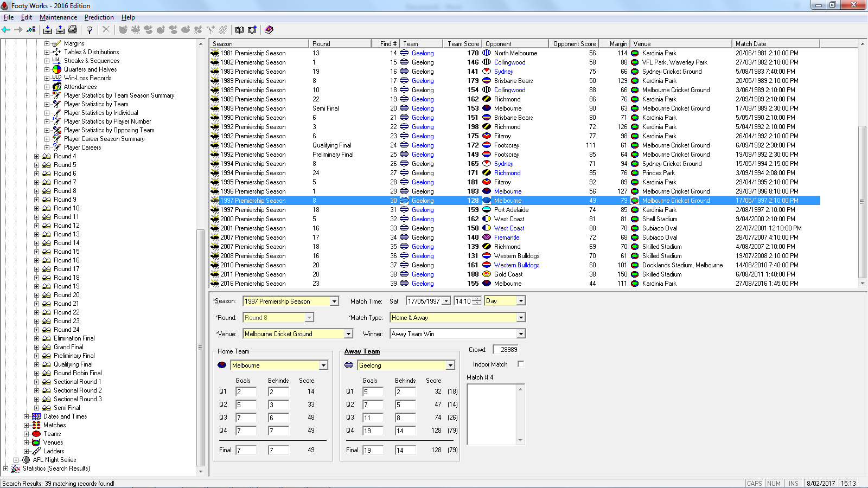Click the Win-Loss Records tree icon

(x=57, y=78)
